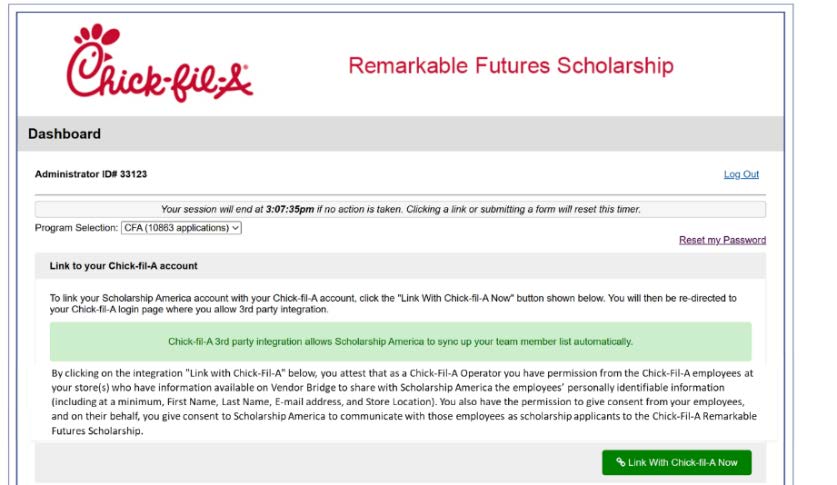Click the Log Out link

coord(741,174)
